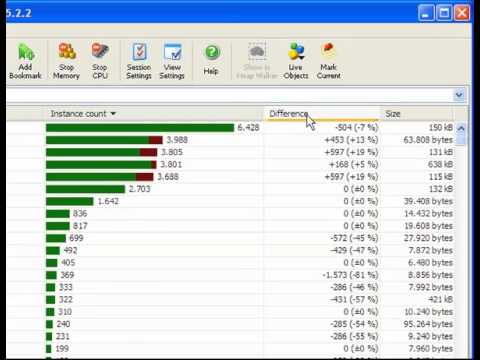Viewport: 480px width, 360px height.
Task: Click the difference value +453 (+13 %)
Action: [x=351, y=140]
